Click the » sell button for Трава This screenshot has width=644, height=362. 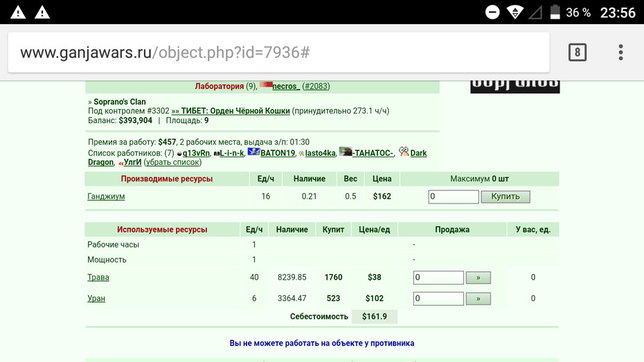(478, 278)
